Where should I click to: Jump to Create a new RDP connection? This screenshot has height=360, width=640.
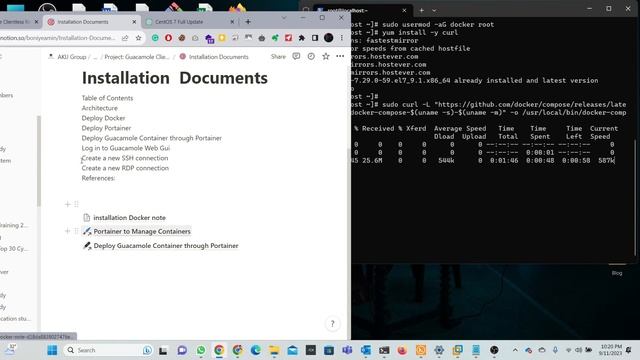(125, 168)
